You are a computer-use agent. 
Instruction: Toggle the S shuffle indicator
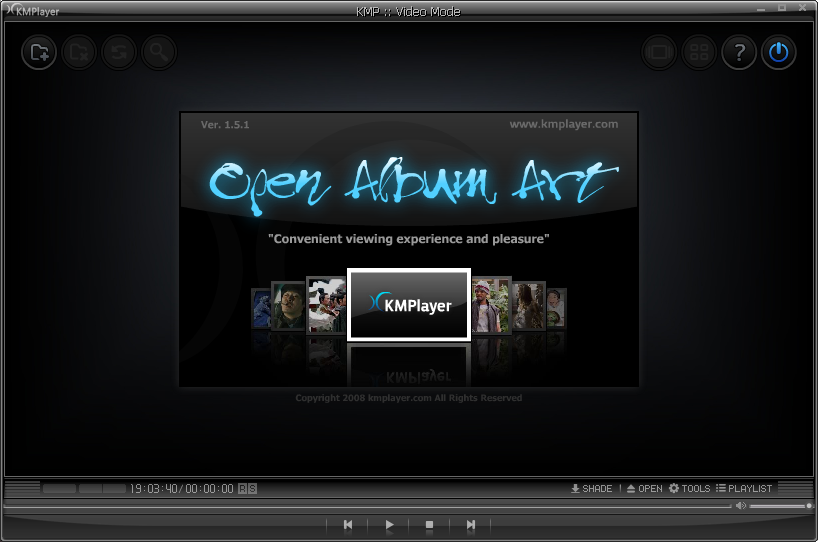pos(252,489)
